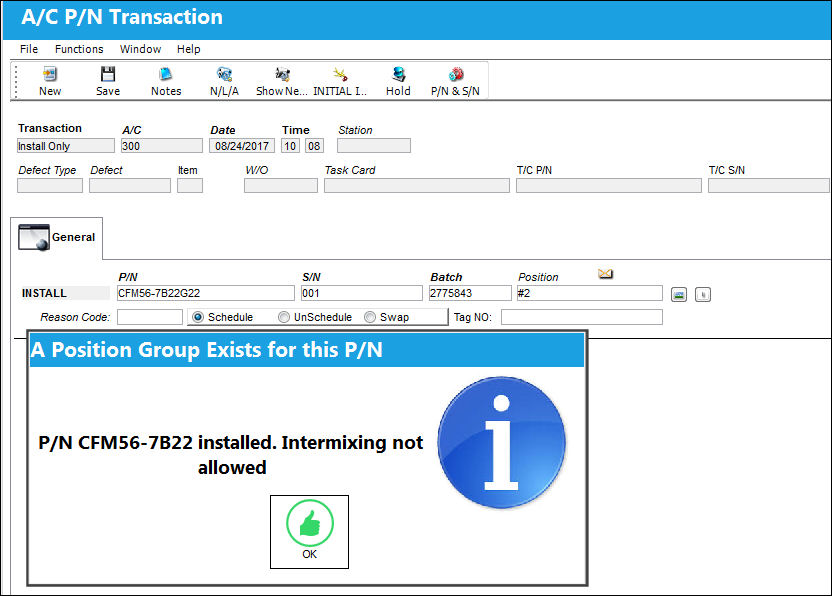Screen dimensions: 832x596
Task: Click the Date field 08/24/2017
Action: (x=242, y=146)
